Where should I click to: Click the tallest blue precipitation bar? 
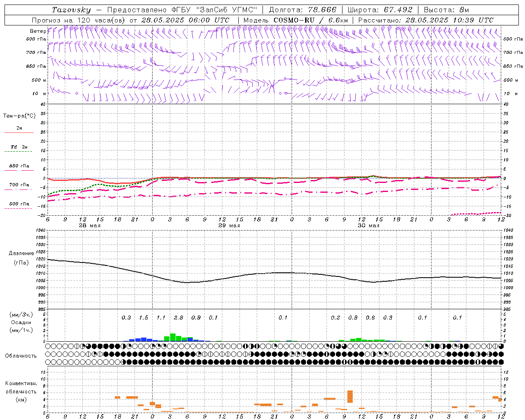[144, 340]
